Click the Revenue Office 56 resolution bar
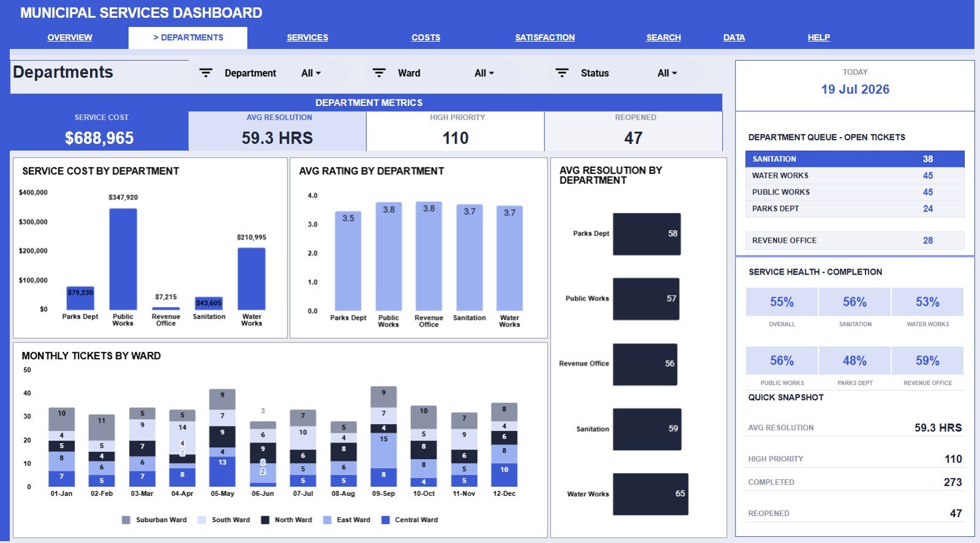The image size is (980, 543). pyautogui.click(x=646, y=364)
